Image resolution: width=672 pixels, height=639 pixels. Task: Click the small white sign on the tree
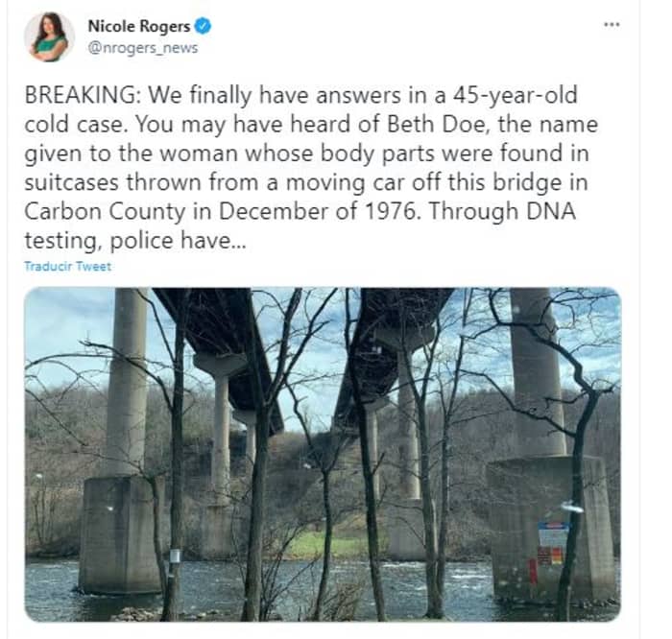coord(175,556)
